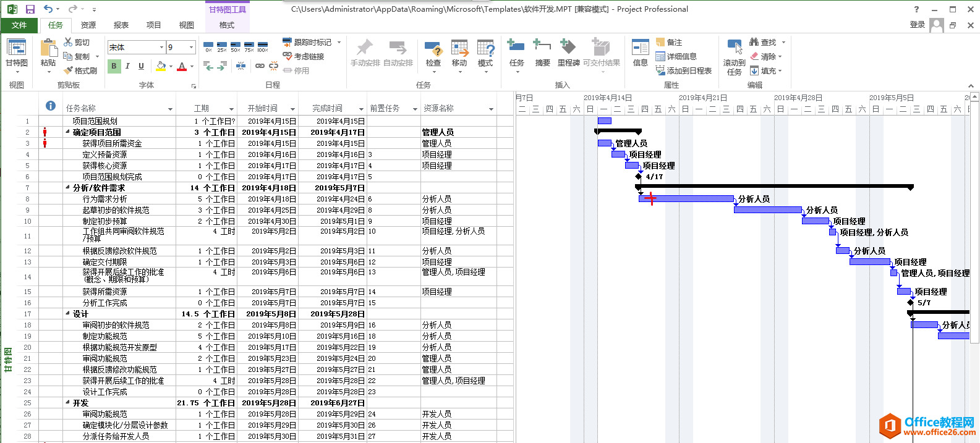Toggle Italic formatting button

click(127, 66)
